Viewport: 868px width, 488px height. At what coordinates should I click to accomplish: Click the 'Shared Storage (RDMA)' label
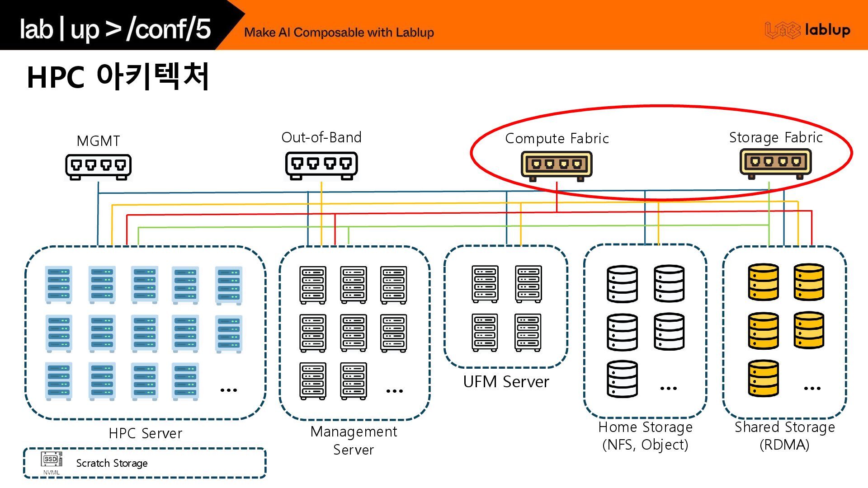click(x=784, y=436)
